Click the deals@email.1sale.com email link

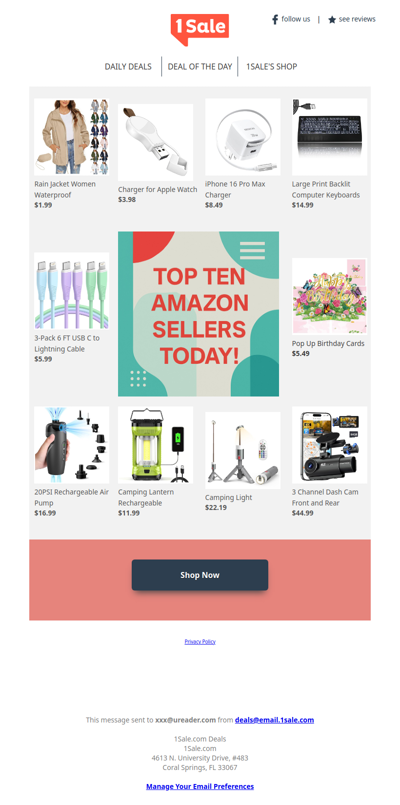coord(274,720)
